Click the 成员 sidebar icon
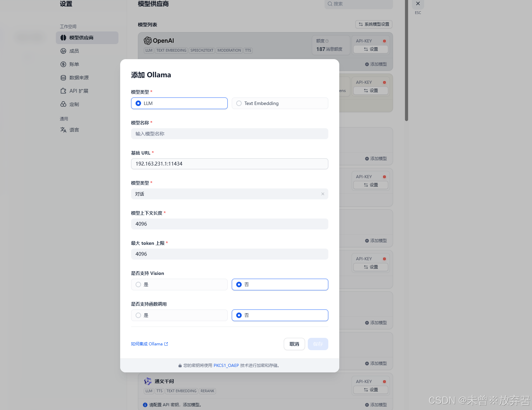Screen dimensions: 532x410 point(63,51)
